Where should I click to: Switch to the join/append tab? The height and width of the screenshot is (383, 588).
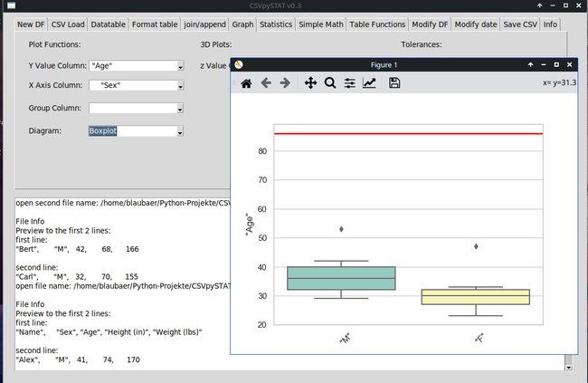(x=204, y=24)
